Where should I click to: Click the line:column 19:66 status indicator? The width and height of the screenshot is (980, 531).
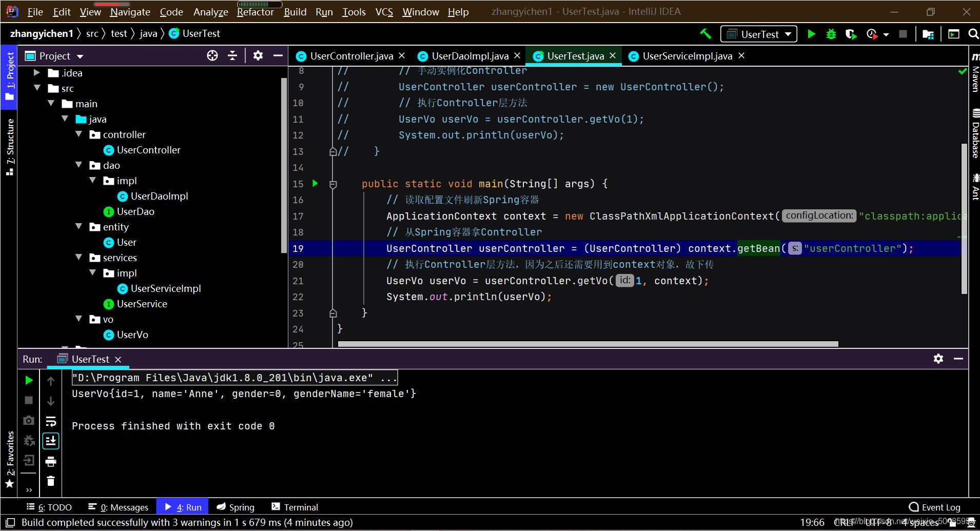[812, 522]
